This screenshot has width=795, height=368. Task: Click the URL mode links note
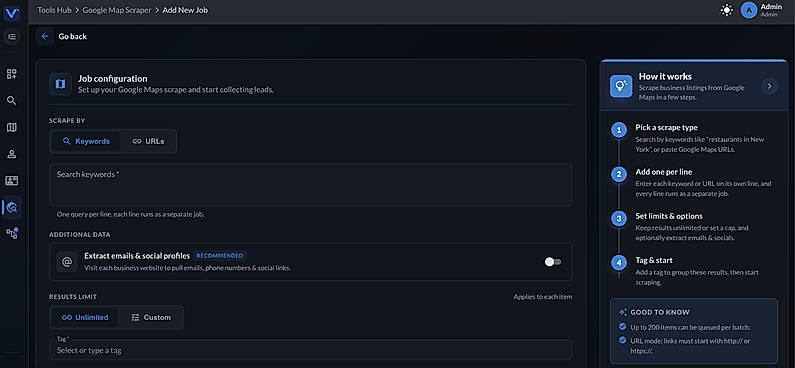[x=690, y=345]
